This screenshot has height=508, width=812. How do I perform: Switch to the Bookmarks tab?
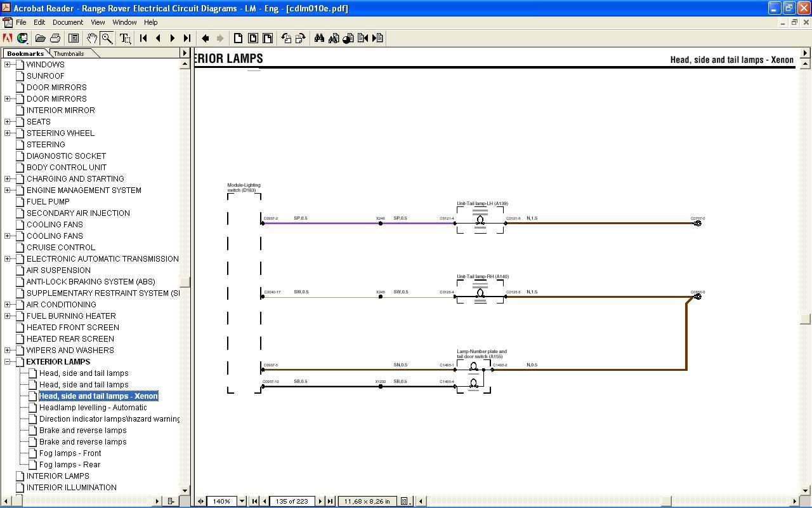[25, 53]
